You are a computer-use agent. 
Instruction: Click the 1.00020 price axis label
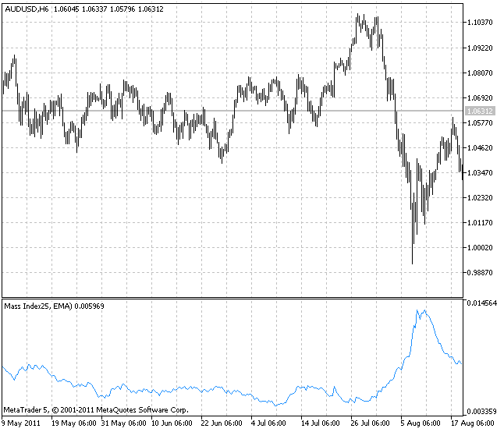pyautogui.click(x=479, y=248)
